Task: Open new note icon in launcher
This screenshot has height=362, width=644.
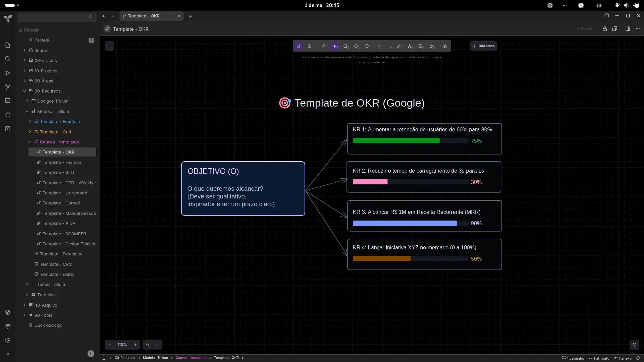Action: [x=8, y=45]
